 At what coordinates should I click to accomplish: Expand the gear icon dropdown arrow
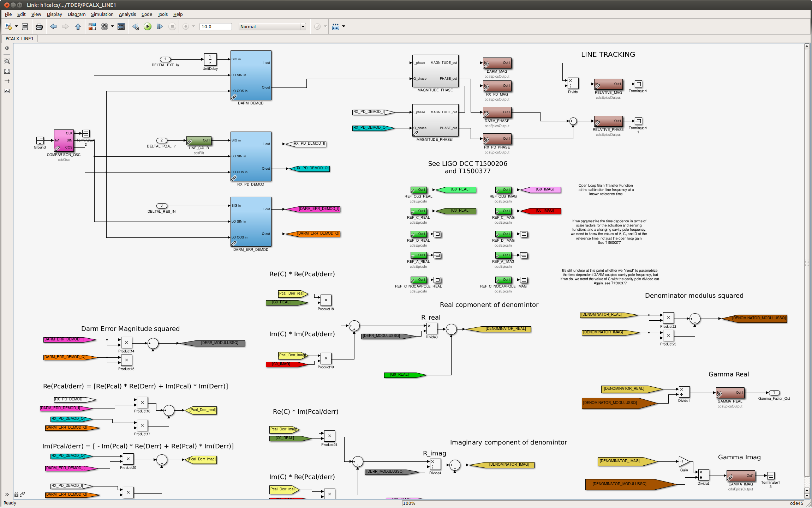click(112, 26)
